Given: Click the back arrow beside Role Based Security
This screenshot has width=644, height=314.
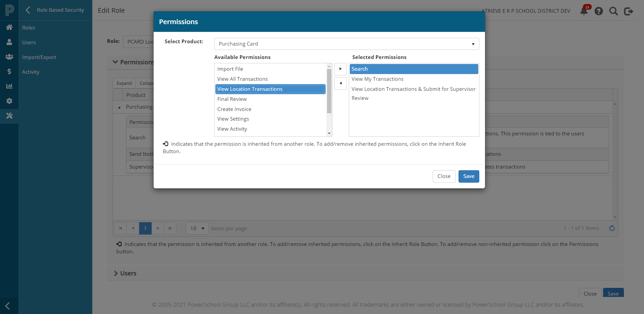Looking at the screenshot, I should [x=28, y=10].
